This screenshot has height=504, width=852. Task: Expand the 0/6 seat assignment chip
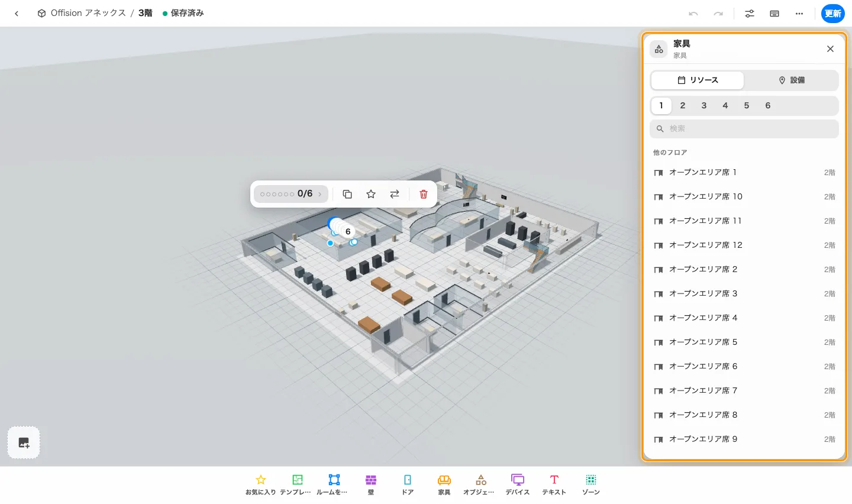[x=291, y=194]
